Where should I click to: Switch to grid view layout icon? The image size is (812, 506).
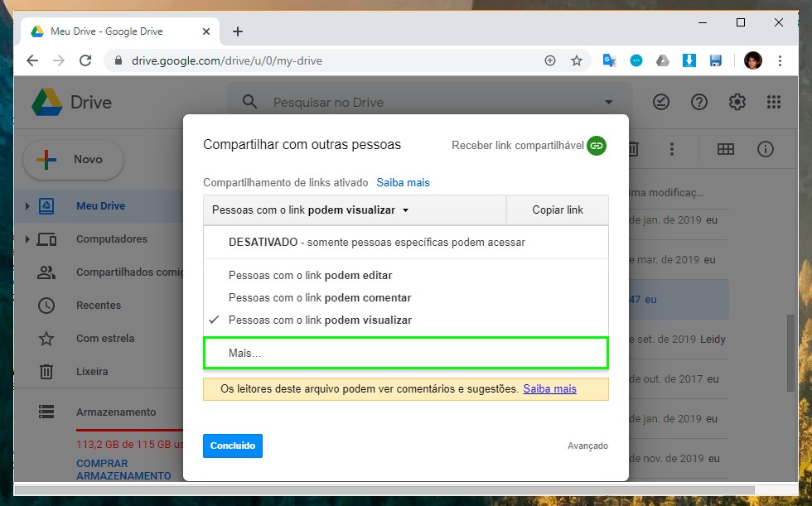point(726,149)
